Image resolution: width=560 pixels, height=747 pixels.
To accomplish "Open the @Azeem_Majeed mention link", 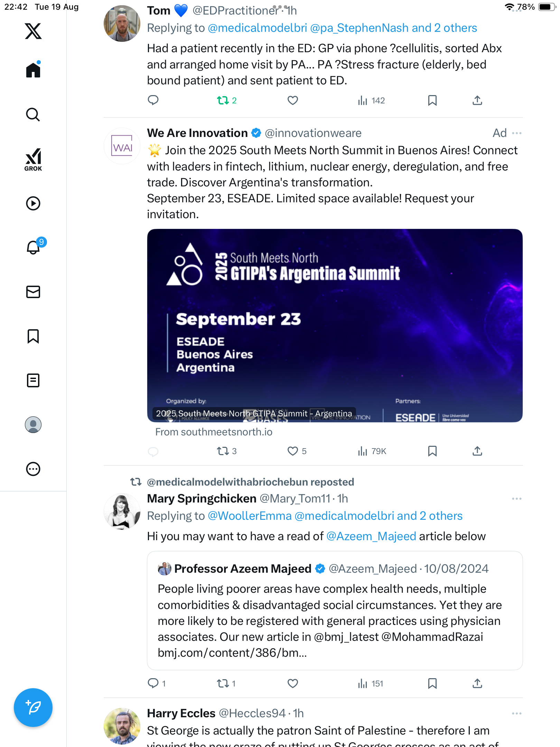I will tap(371, 536).
